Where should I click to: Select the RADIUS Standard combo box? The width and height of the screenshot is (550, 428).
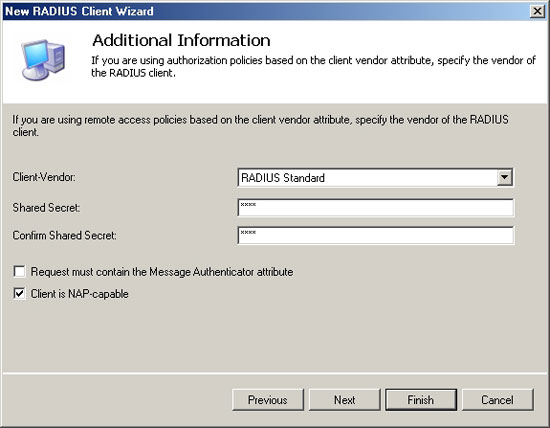point(375,178)
